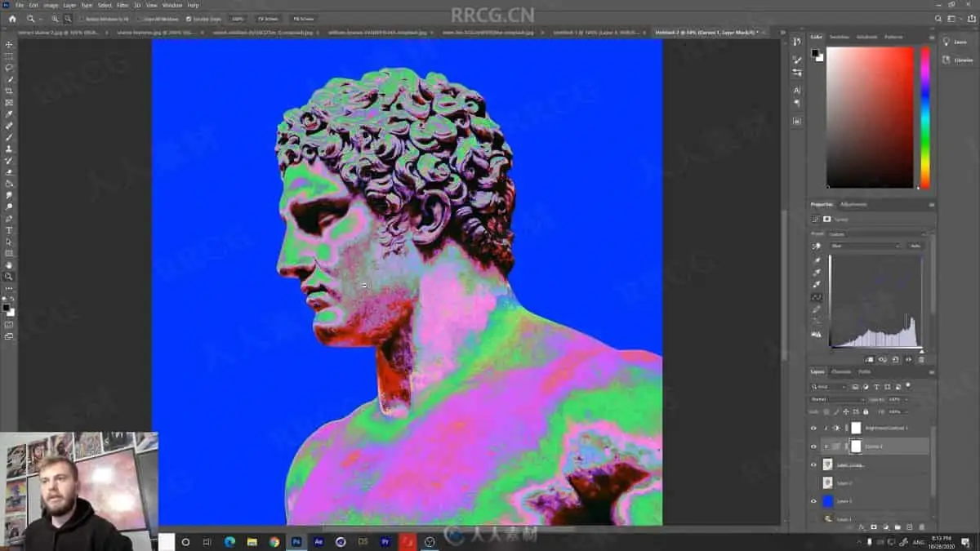The width and height of the screenshot is (980, 551).
Task: Click delete adjustment trash icon in Properties
Action: pos(921,360)
